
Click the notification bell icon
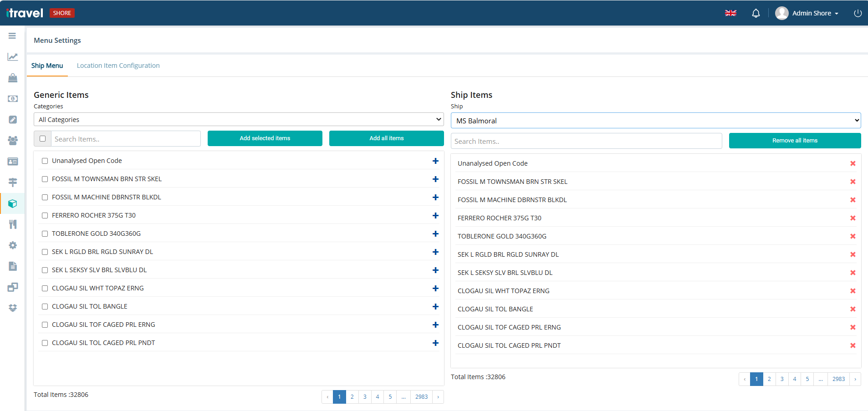click(x=756, y=13)
